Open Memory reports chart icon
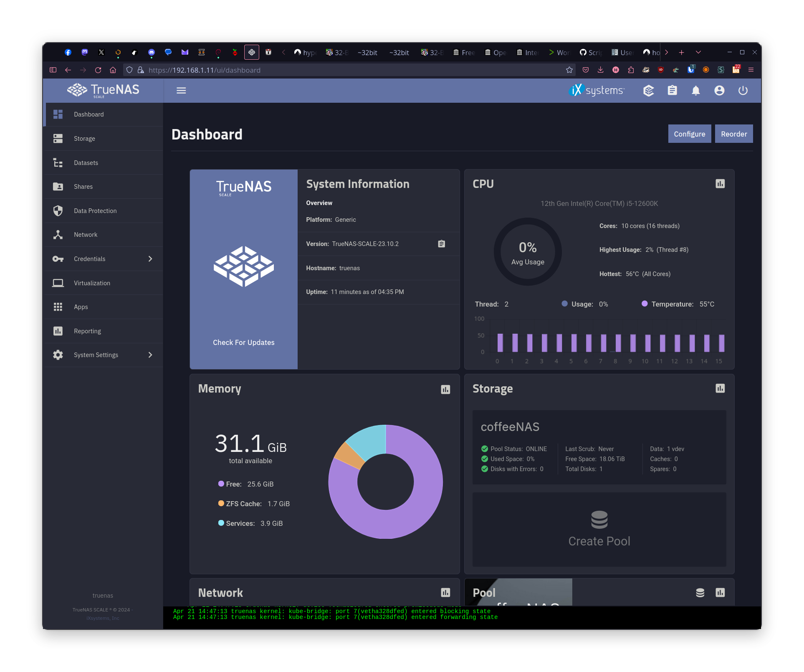The image size is (804, 672). coord(445,389)
